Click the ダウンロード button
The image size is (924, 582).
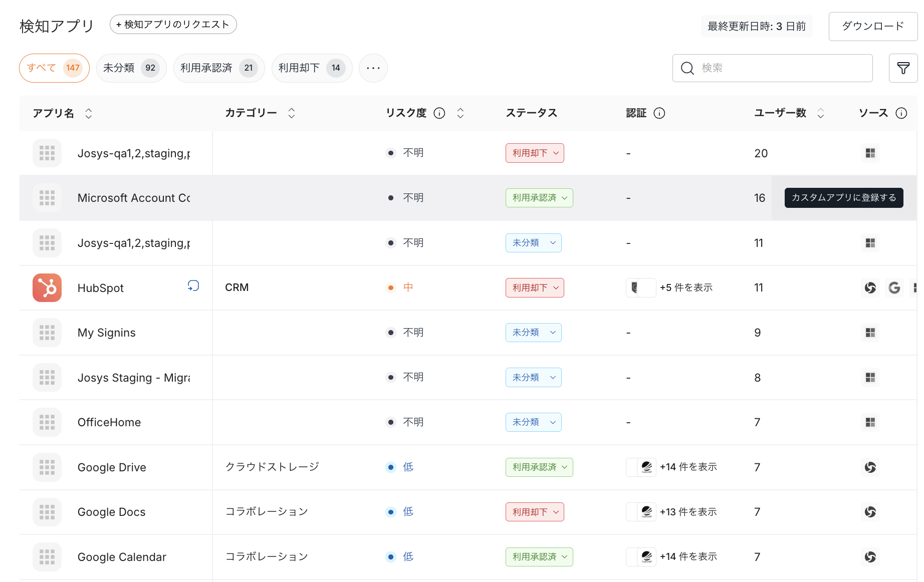tap(873, 26)
